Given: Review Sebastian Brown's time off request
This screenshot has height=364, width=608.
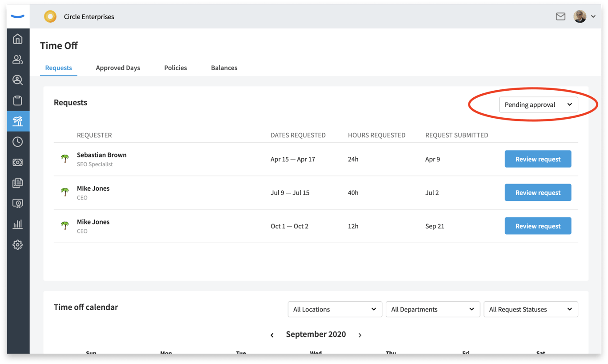Looking at the screenshot, I should pos(538,159).
